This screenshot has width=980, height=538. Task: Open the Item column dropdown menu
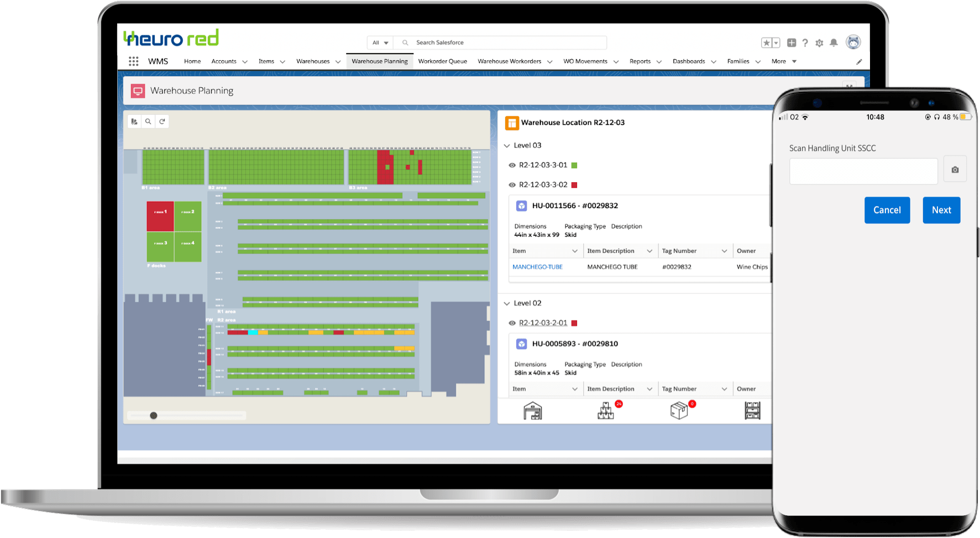click(x=575, y=250)
